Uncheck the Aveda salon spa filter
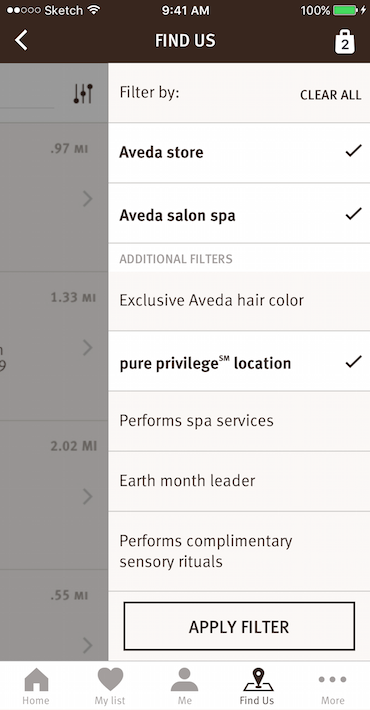This screenshot has width=370, height=710. coord(239,213)
